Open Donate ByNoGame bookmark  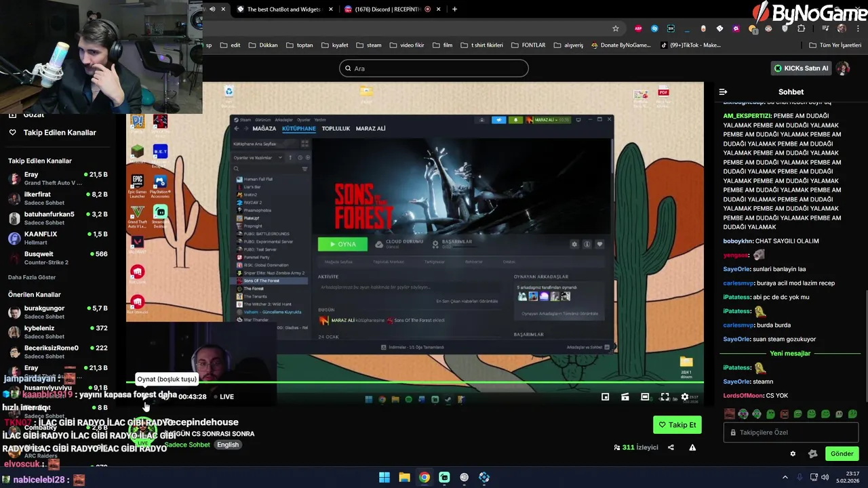click(620, 45)
